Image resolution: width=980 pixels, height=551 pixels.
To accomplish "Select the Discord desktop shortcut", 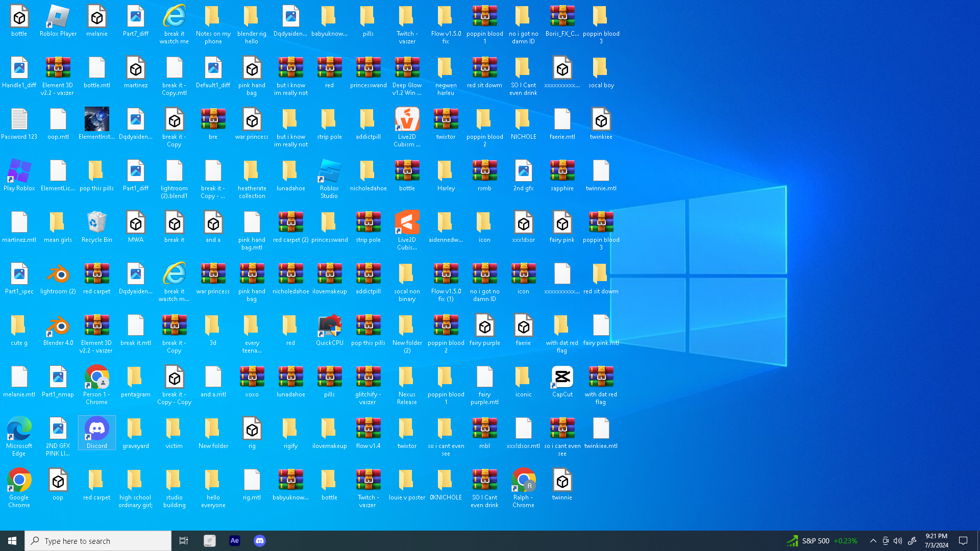I will click(x=97, y=430).
